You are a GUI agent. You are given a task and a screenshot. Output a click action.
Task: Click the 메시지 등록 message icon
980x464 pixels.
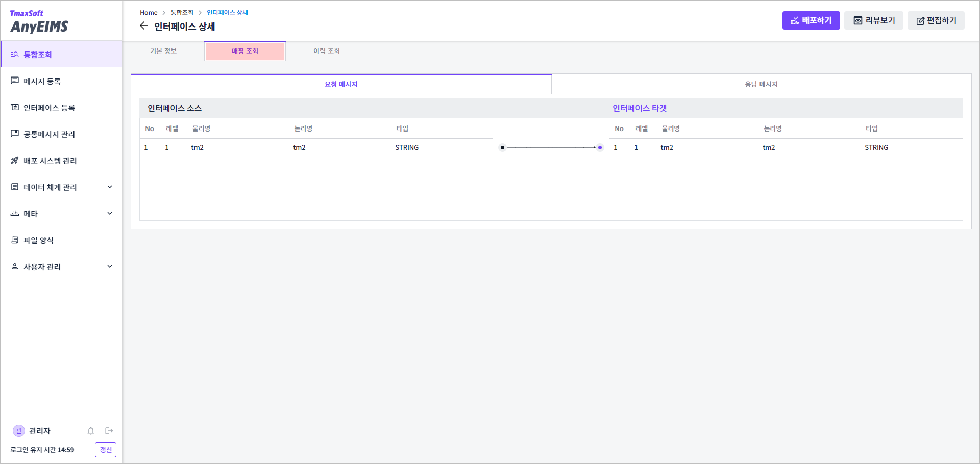point(15,81)
